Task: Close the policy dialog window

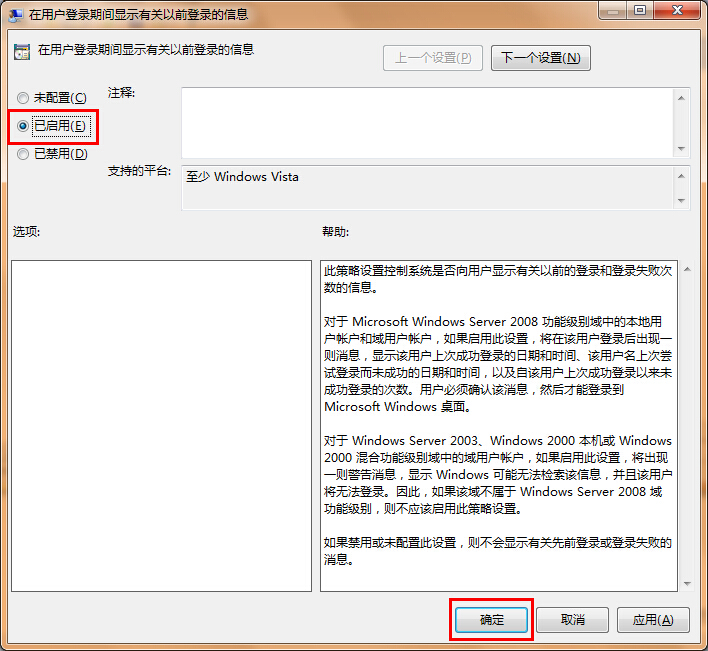Action: pos(677,11)
